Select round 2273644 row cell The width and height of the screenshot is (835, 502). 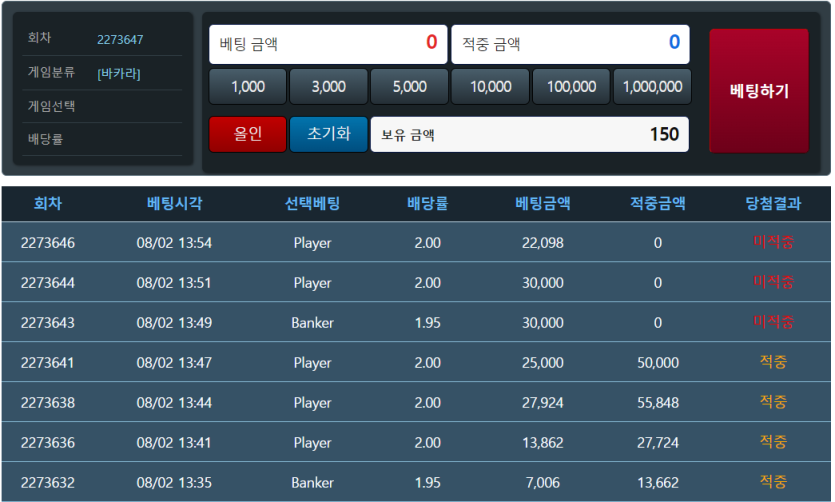48,283
